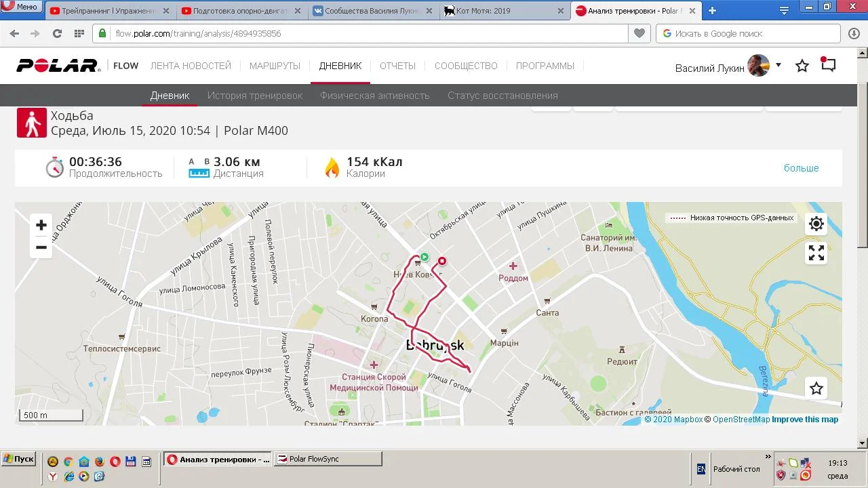Open МАРШРУТЫ in Polar menu

coord(275,66)
